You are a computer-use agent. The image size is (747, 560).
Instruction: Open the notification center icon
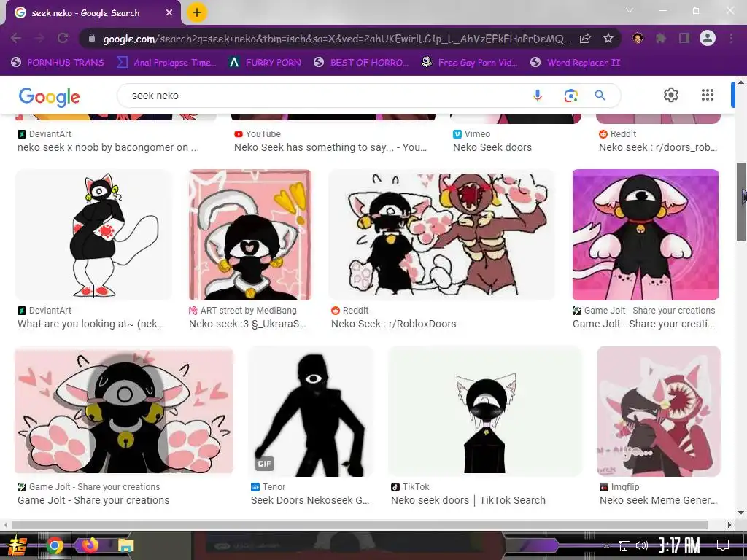723,545
